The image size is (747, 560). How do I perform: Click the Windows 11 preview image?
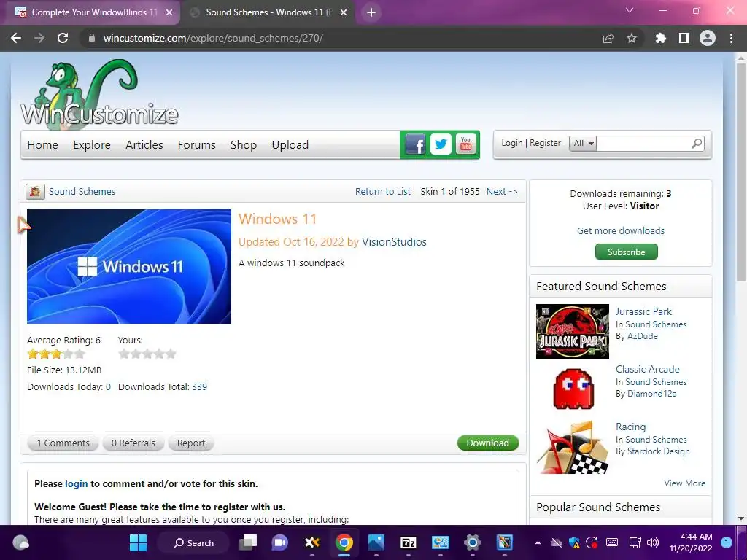coord(129,267)
